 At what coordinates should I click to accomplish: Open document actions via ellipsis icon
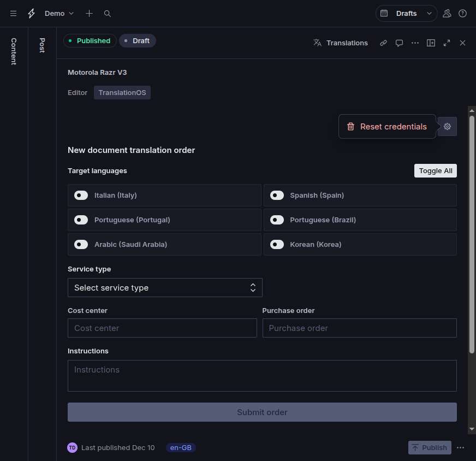[x=415, y=43]
